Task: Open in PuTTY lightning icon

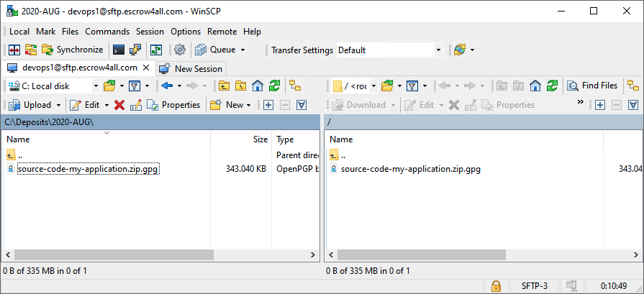Action: [x=135, y=50]
